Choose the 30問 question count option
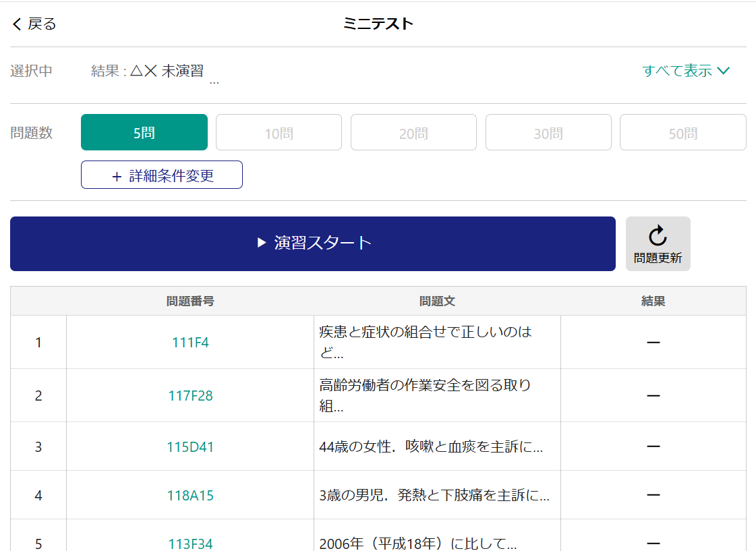The height and width of the screenshot is (551, 756). (x=548, y=133)
